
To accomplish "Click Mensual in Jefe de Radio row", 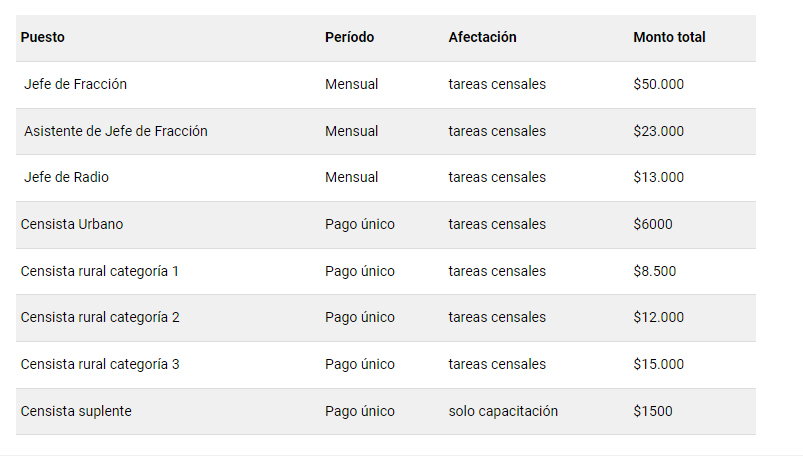I will coord(351,178).
